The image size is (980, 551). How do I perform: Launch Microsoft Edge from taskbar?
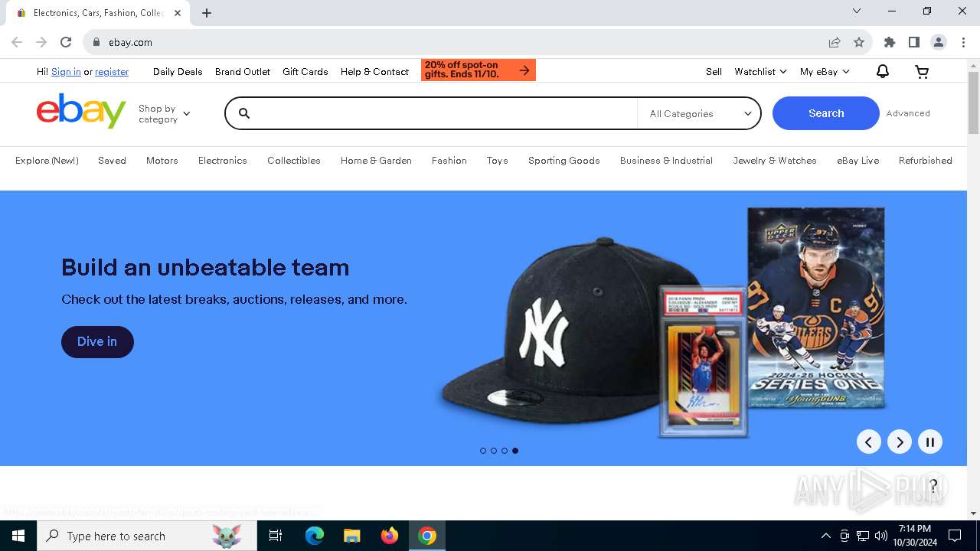pyautogui.click(x=315, y=536)
